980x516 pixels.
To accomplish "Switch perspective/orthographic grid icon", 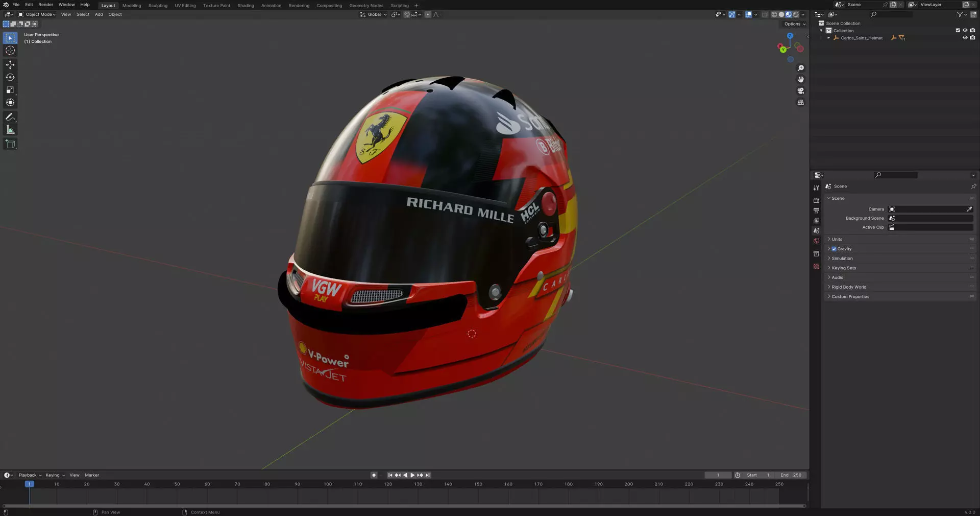I will click(x=801, y=102).
